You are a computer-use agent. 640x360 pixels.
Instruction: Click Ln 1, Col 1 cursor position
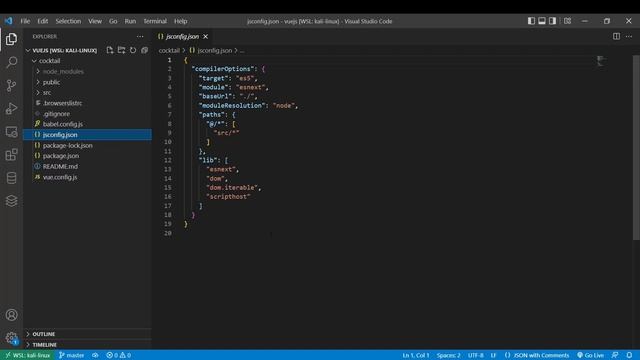(x=416, y=355)
